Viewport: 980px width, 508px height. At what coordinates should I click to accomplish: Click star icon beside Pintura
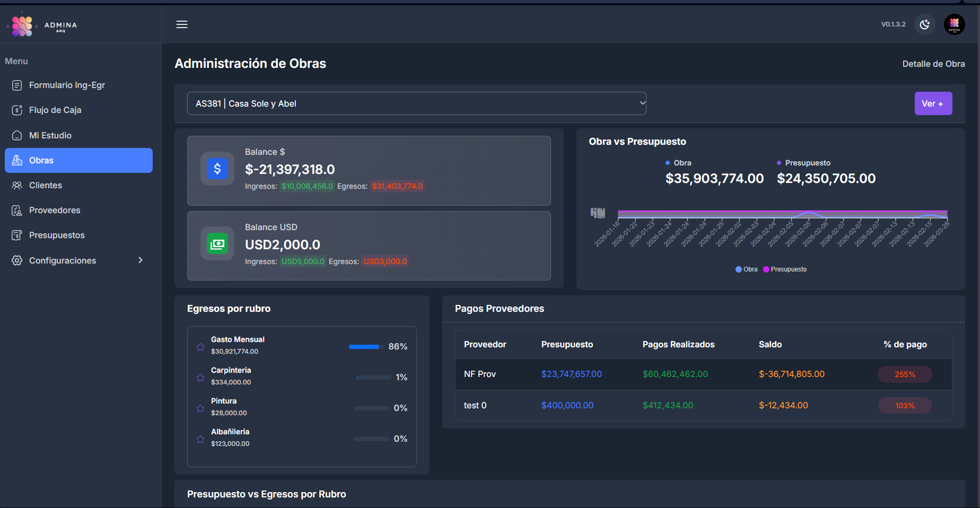(x=200, y=408)
